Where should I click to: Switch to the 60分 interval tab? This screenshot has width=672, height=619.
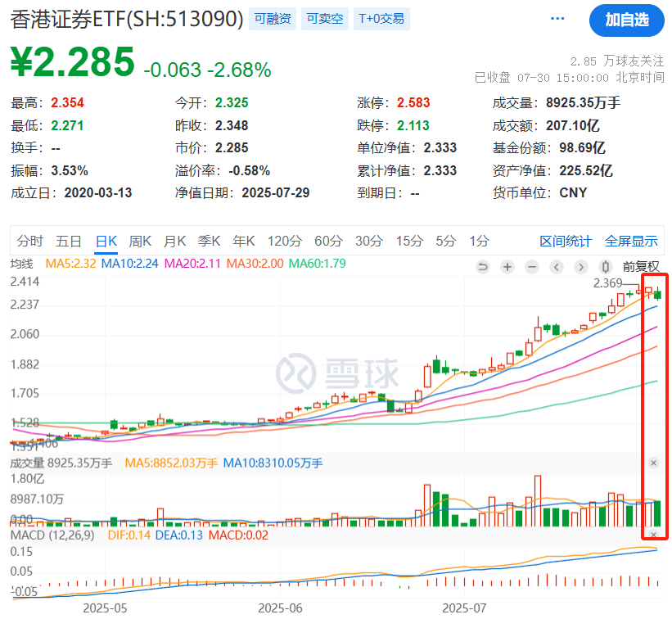(x=328, y=242)
